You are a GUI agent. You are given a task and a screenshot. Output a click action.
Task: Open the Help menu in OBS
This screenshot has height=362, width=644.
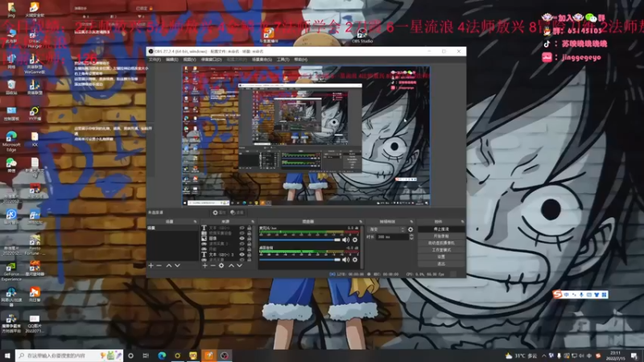[300, 60]
